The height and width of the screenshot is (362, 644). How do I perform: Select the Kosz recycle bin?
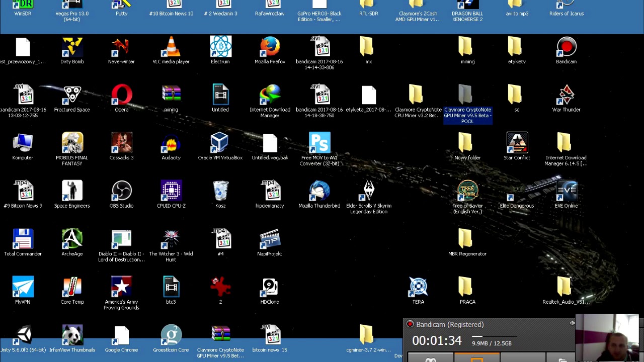[220, 192]
